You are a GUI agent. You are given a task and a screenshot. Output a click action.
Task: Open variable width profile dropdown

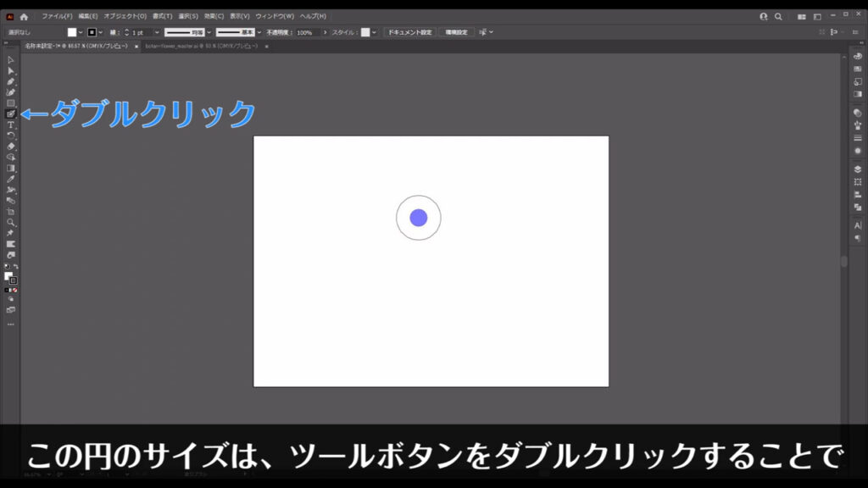pyautogui.click(x=209, y=33)
